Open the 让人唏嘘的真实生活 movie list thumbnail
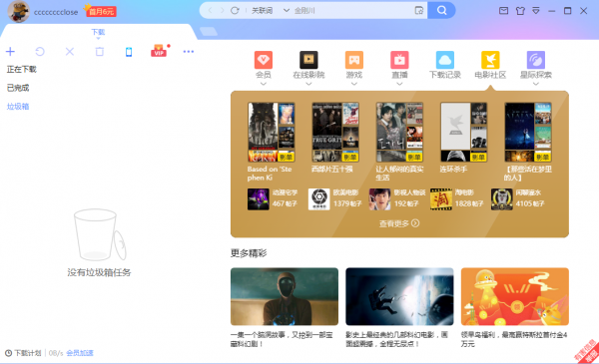The height and width of the screenshot is (364, 599). 399,132
